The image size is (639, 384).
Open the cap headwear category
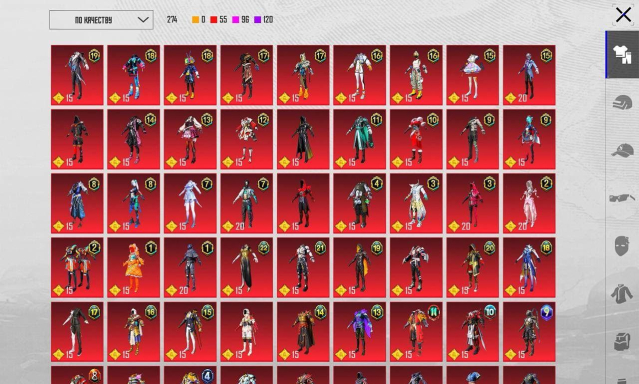click(622, 150)
